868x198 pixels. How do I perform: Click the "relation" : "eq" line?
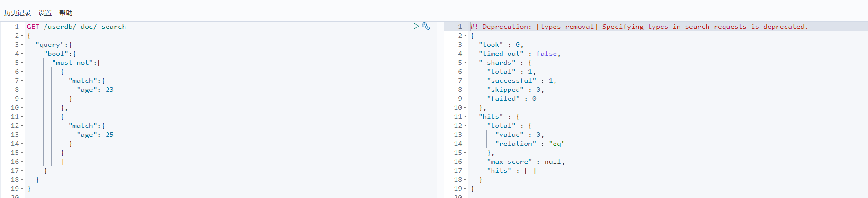click(x=530, y=144)
